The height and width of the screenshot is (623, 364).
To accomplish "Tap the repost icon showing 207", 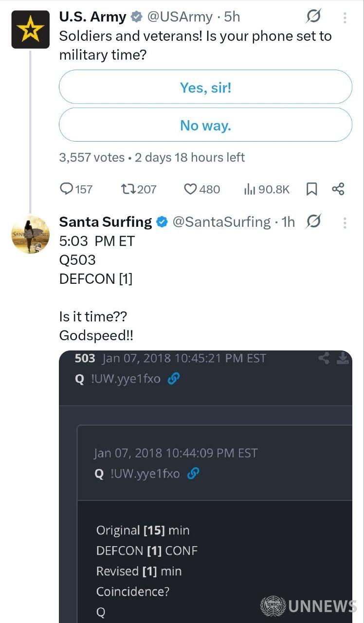I will tap(128, 189).
